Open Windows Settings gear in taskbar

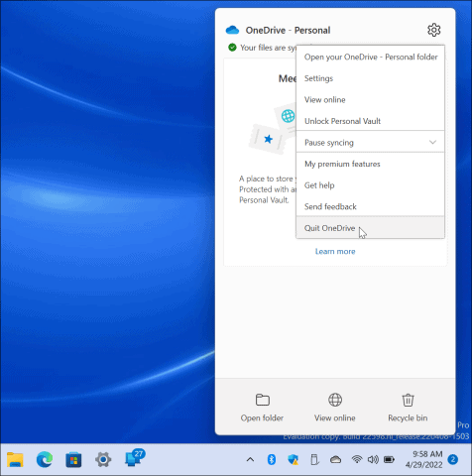coord(103,459)
